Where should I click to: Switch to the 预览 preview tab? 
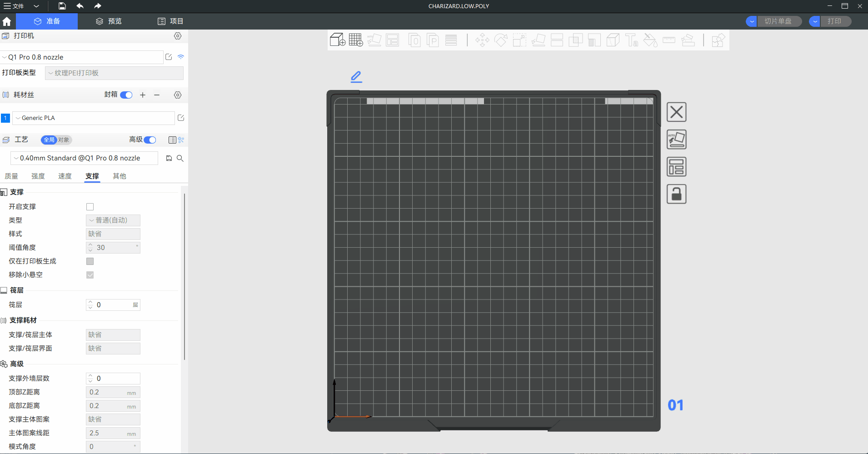point(109,21)
